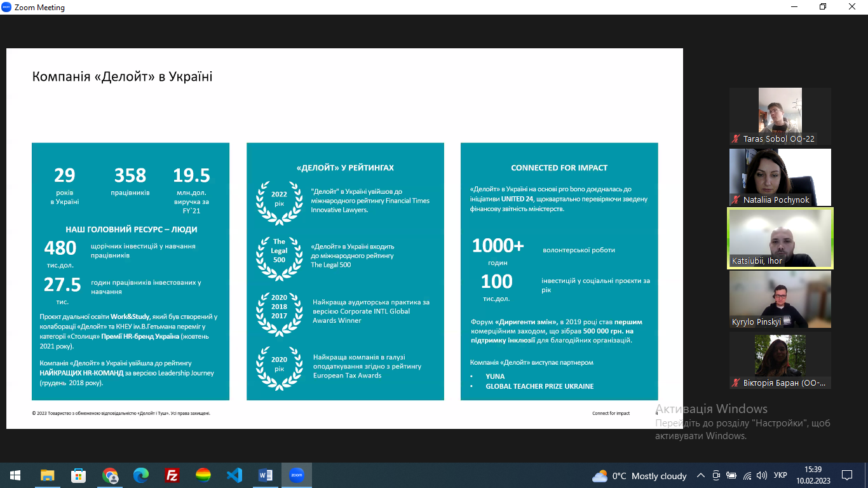Viewport: 868px width, 488px height.
Task: Launch Microsoft Store from the taskbar
Action: pos(78,475)
